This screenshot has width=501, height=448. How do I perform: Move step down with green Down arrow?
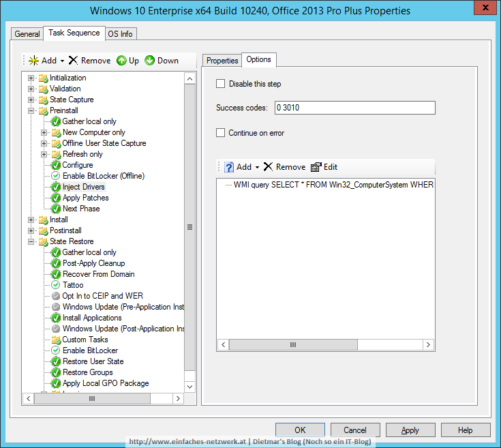pyautogui.click(x=149, y=61)
